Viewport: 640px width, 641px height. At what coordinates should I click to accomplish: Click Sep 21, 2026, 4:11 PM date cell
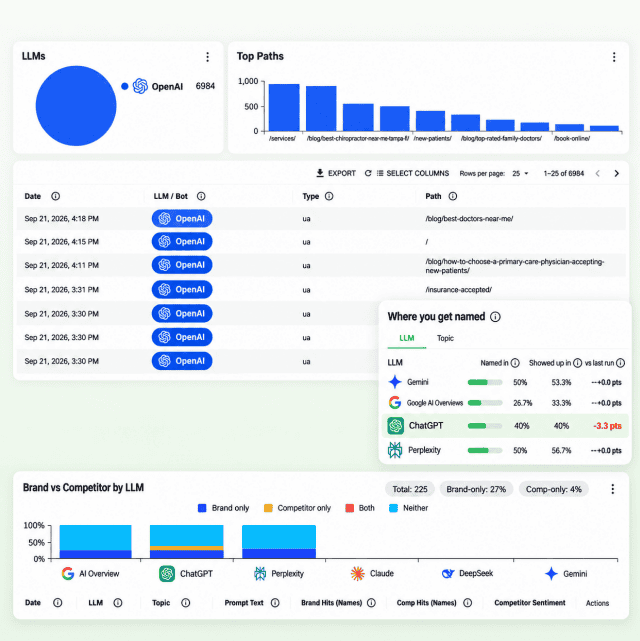tap(62, 265)
